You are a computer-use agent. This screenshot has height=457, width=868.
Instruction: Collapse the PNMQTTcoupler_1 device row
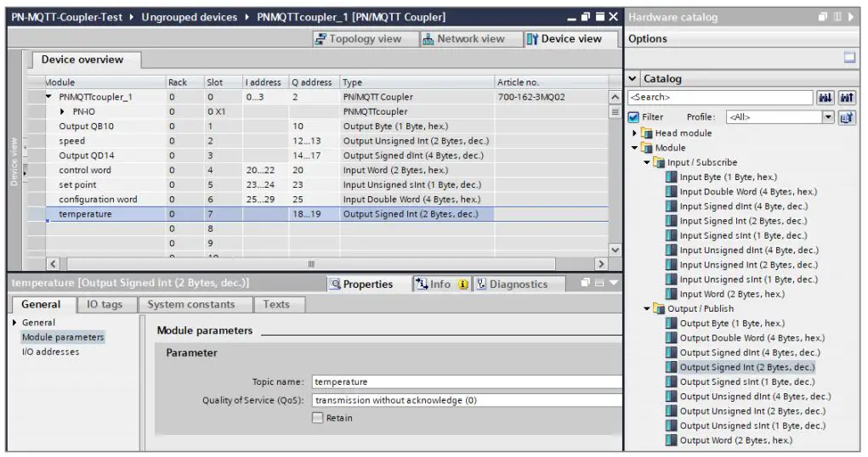[x=49, y=97]
